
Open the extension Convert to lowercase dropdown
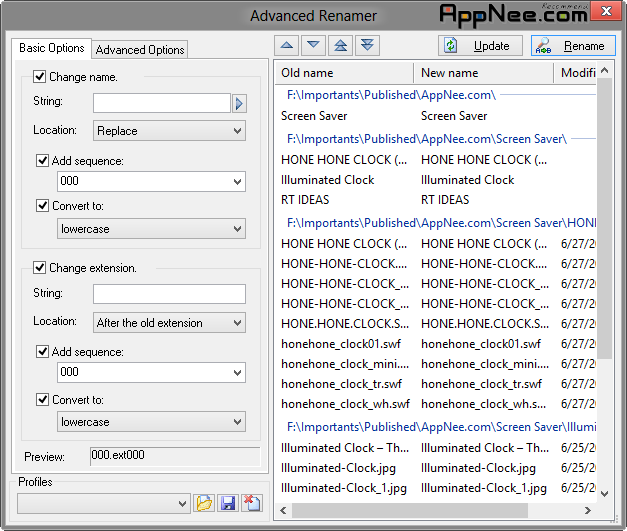(151, 422)
